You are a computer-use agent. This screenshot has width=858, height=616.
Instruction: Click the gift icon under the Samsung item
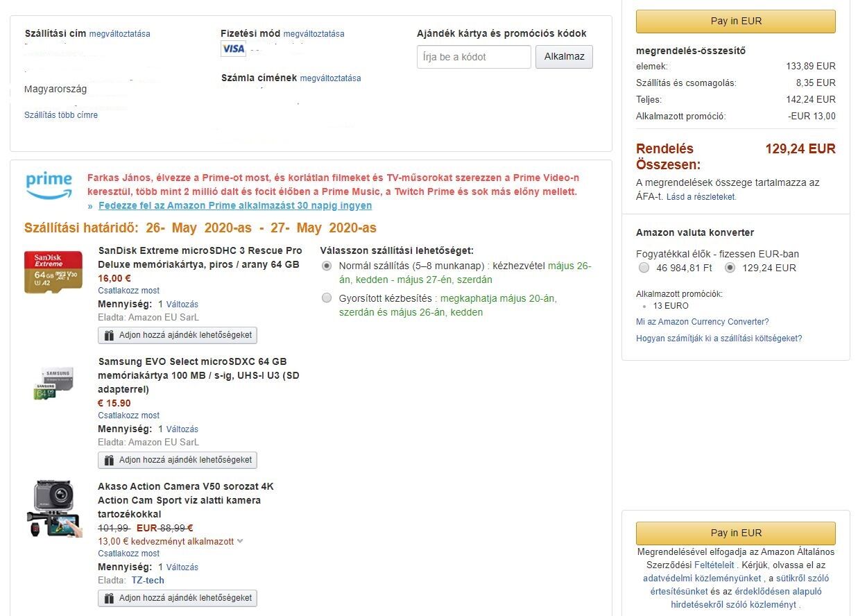109,460
